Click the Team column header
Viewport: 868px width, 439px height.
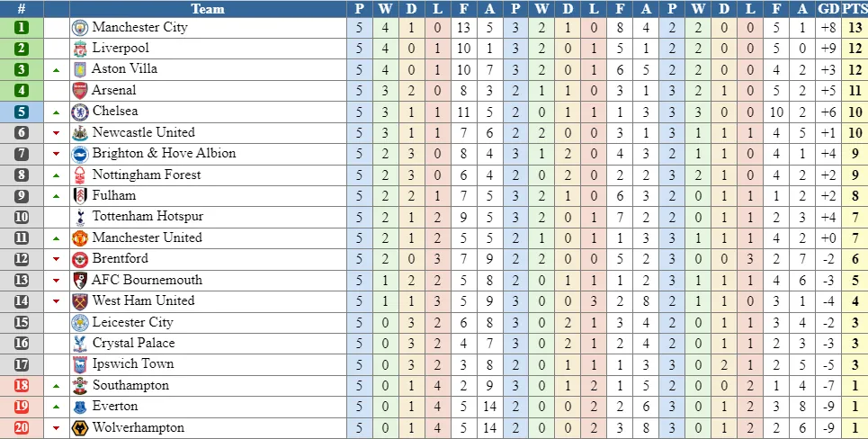click(x=208, y=9)
